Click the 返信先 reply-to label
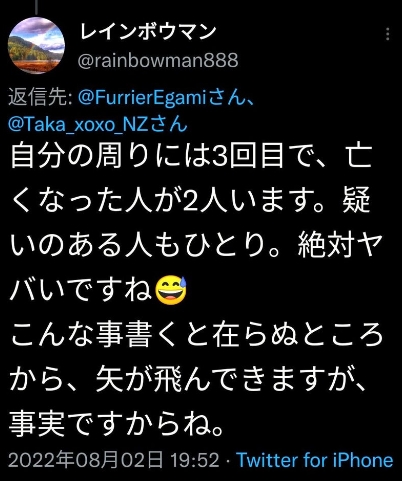The width and height of the screenshot is (402, 481). coord(40,98)
